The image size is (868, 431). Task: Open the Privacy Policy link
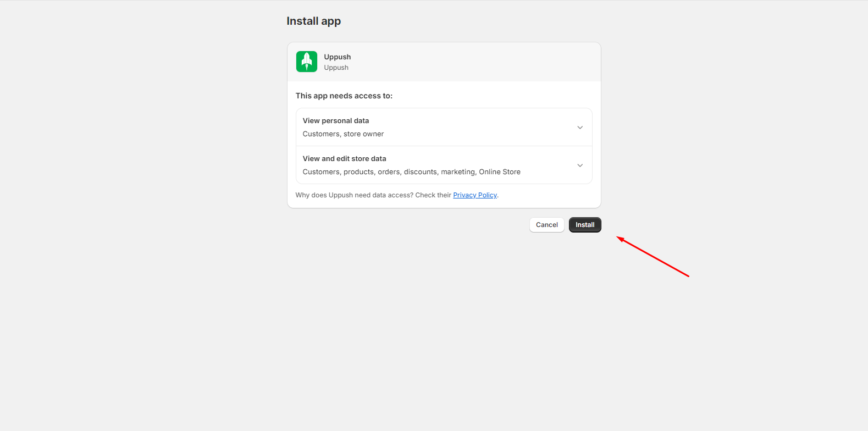point(475,195)
